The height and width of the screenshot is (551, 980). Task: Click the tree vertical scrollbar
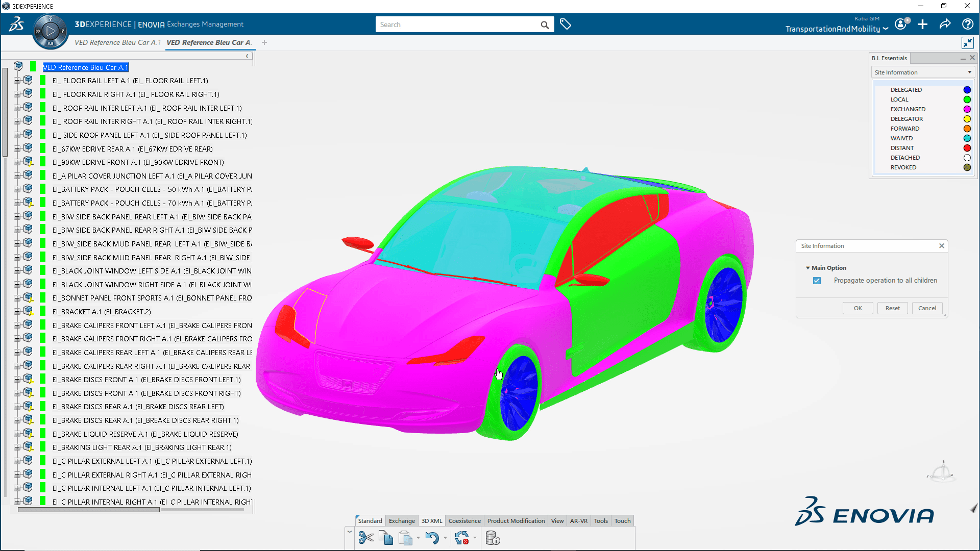5,112
